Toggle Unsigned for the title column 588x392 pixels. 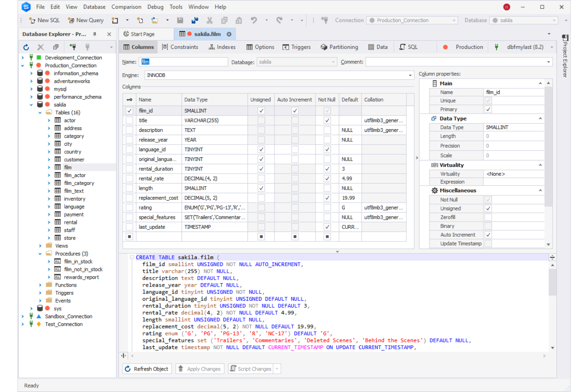(261, 120)
